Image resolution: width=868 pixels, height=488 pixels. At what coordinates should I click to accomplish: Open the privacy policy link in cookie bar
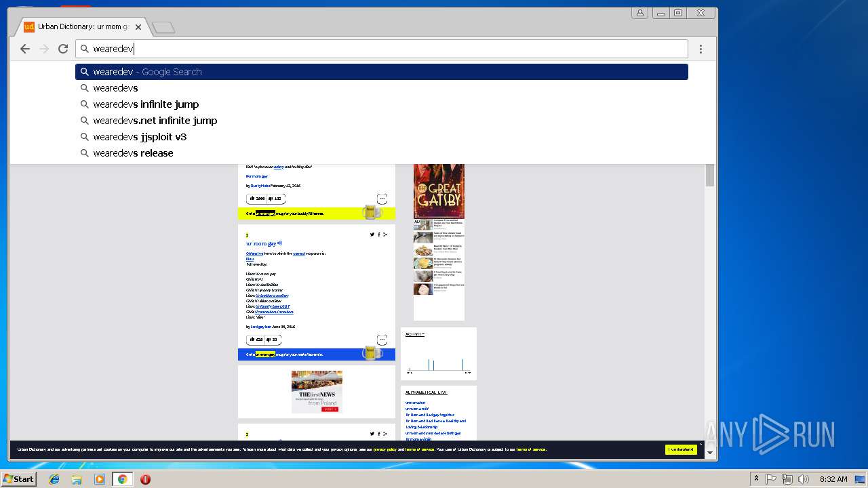384,449
